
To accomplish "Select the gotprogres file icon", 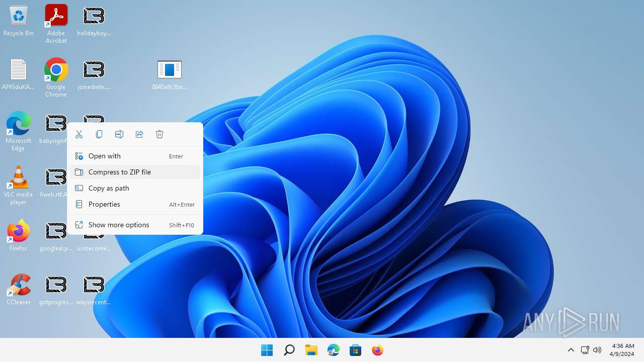I will 56,290.
